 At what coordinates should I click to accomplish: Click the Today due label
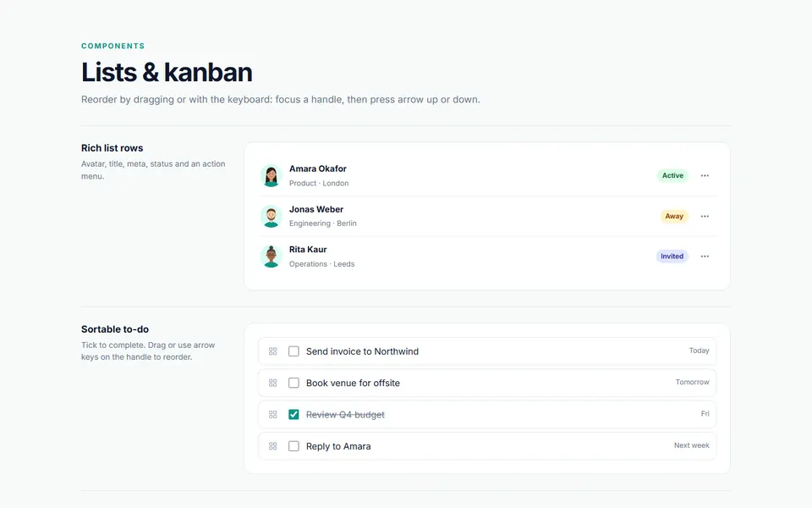[700, 351]
